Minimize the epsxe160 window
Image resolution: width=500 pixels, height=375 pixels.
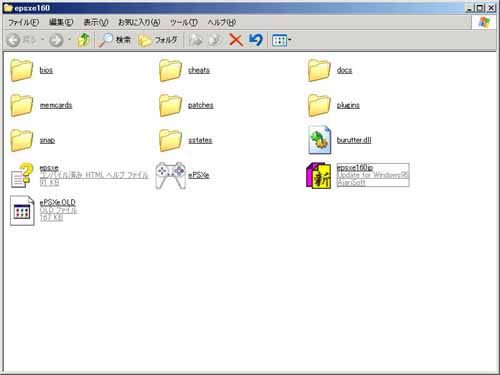470,8
